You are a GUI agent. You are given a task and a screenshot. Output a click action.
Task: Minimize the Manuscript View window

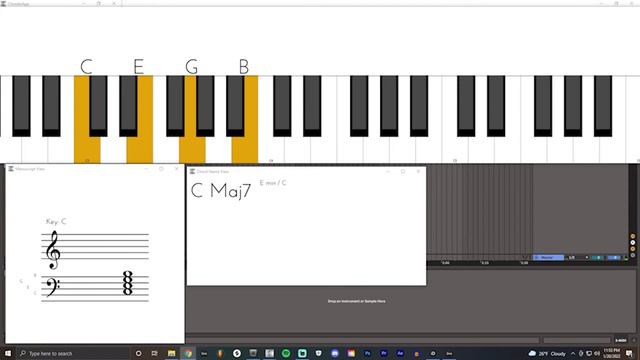pos(146,169)
